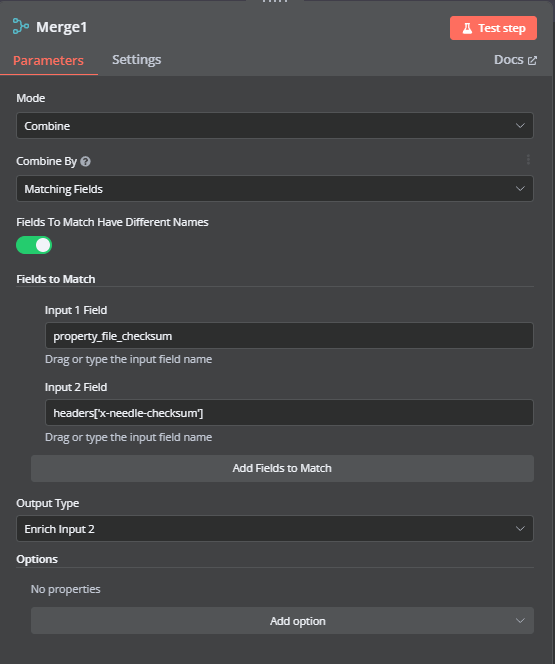Viewport: 555px width, 664px height.
Task: Expand the Mode dropdown showing Combine
Action: [x=275, y=125]
